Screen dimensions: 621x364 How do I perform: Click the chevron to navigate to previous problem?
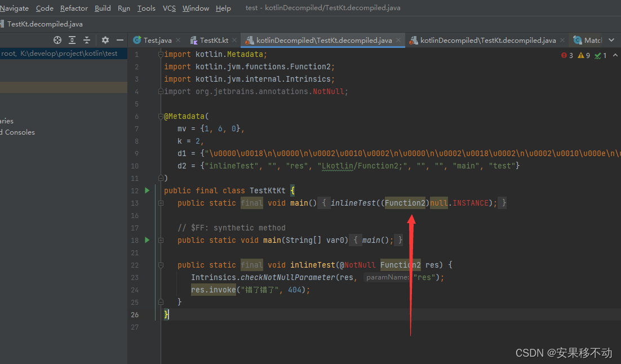pyautogui.click(x=614, y=56)
